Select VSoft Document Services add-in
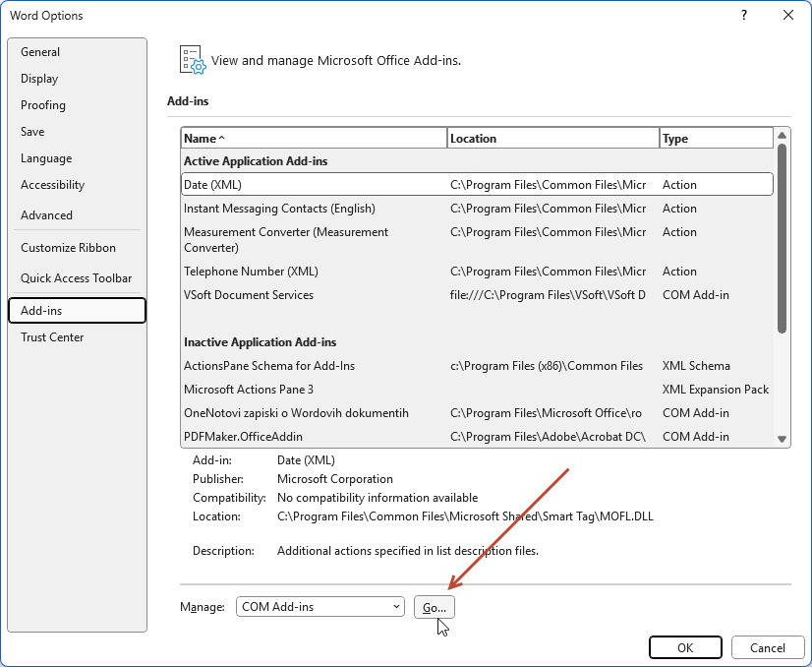The height and width of the screenshot is (667, 812). click(x=477, y=295)
